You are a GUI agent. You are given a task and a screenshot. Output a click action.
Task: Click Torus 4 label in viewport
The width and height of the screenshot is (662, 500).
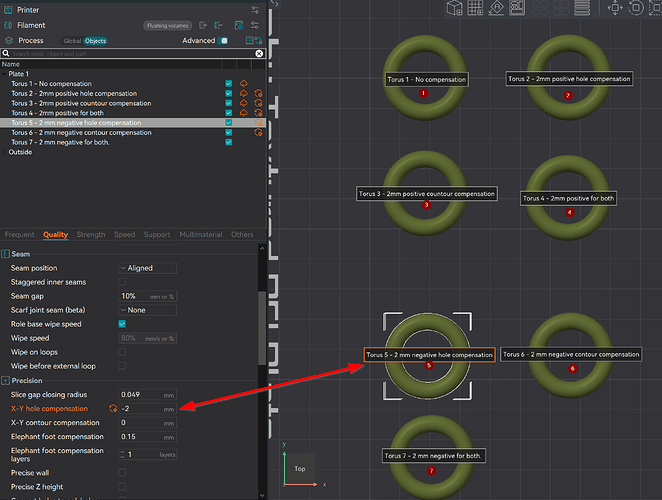pos(568,198)
